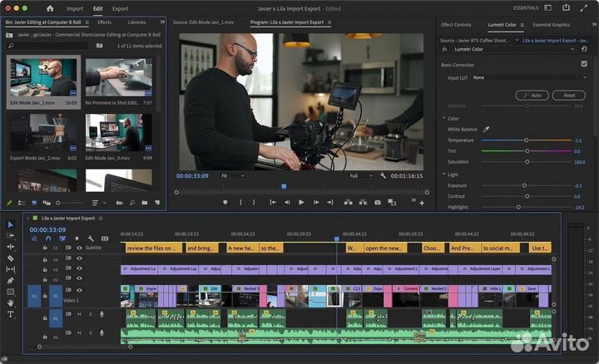The image size is (599, 364).
Task: Open the Input LUT dropdown
Action: (529, 77)
